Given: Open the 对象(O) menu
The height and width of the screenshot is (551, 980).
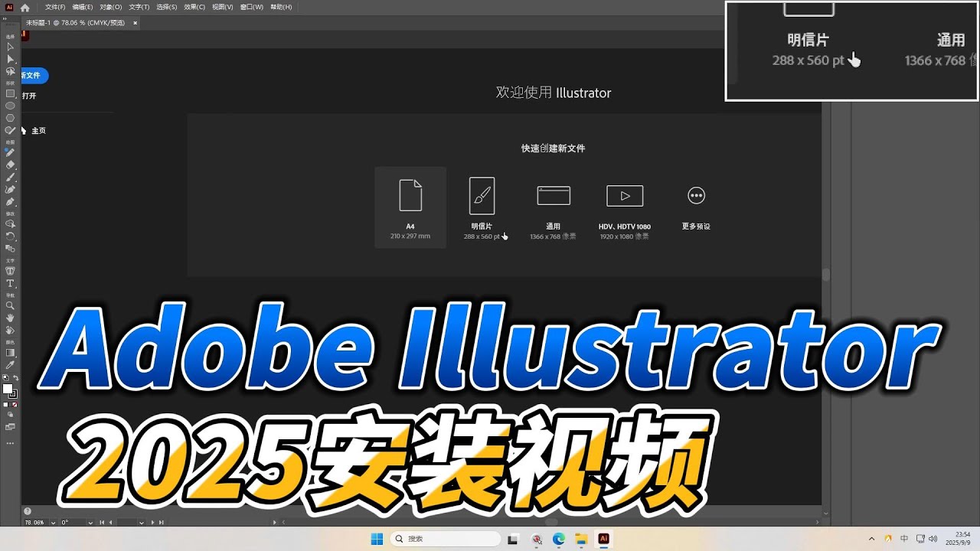Looking at the screenshot, I should pos(111,7).
